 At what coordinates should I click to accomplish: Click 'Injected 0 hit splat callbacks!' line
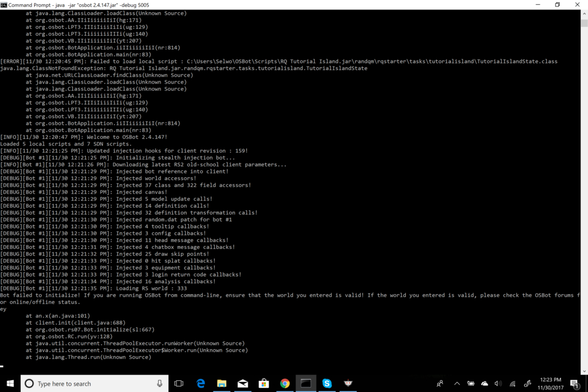108,261
